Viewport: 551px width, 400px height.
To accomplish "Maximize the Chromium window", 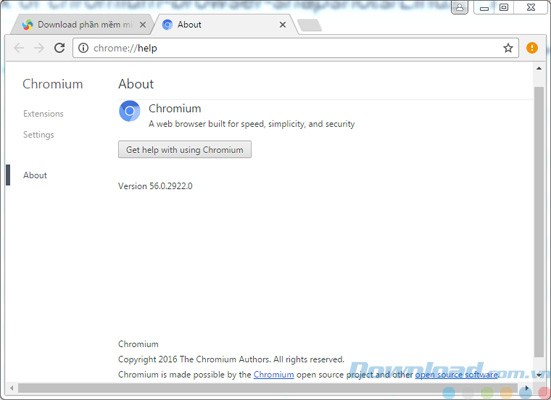I will (504, 8).
